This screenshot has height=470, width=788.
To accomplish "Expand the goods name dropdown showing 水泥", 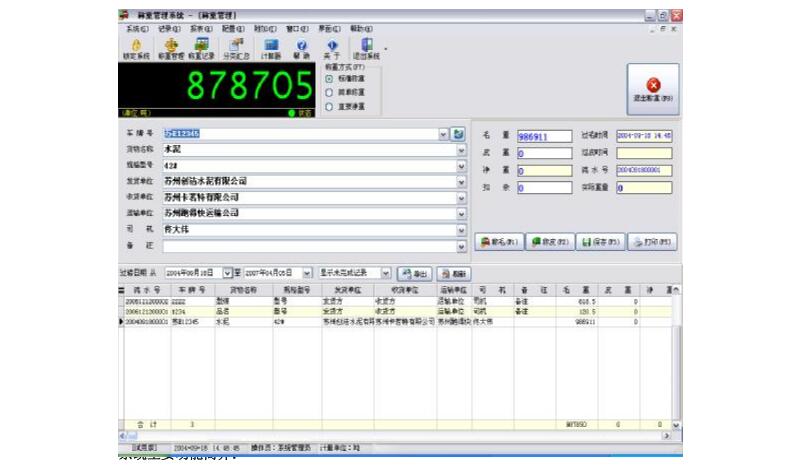I will tap(461, 150).
